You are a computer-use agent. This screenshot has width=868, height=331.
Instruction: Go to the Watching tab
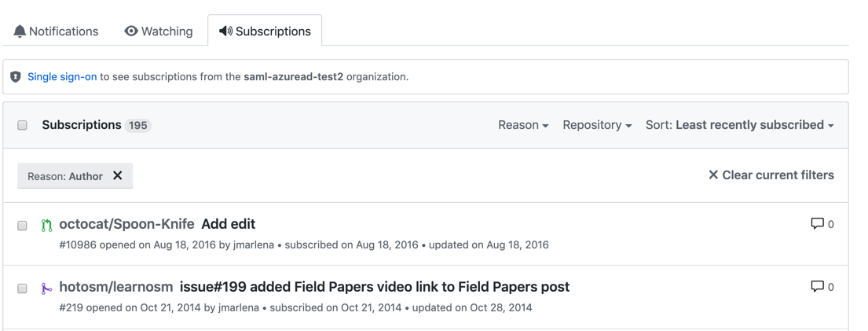(x=159, y=31)
